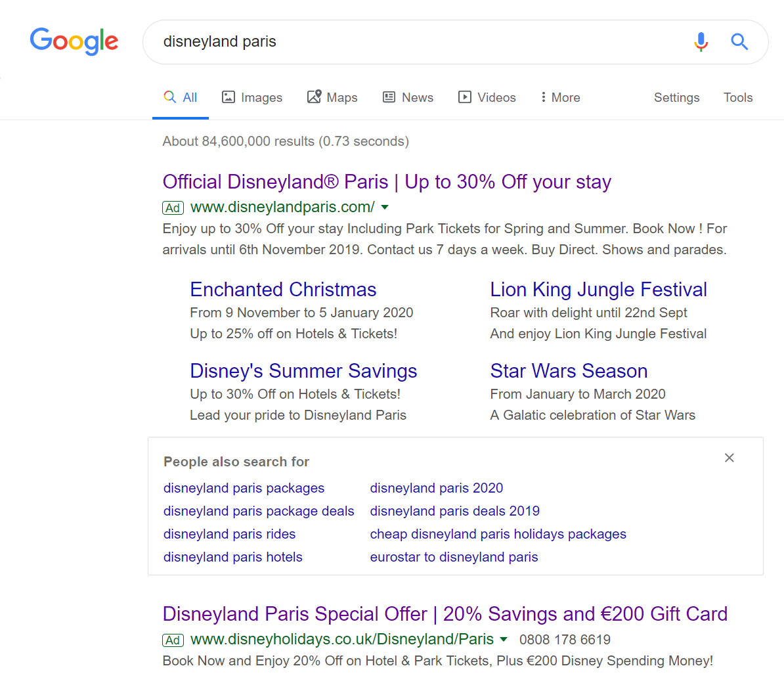This screenshot has height=689, width=784.
Task: Go to the News tab
Action: (408, 97)
